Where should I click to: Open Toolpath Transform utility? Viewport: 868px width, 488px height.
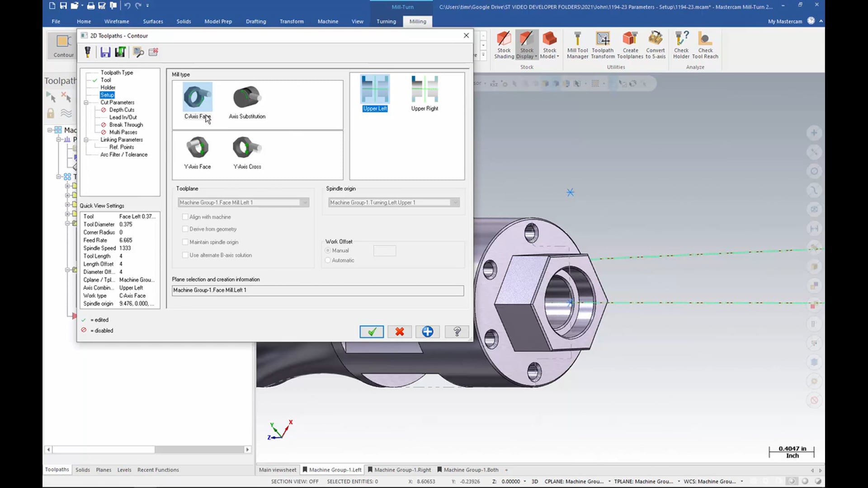603,45
